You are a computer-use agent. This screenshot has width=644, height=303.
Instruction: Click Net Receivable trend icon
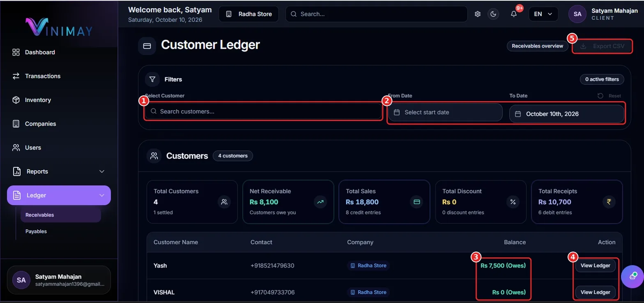tap(320, 202)
